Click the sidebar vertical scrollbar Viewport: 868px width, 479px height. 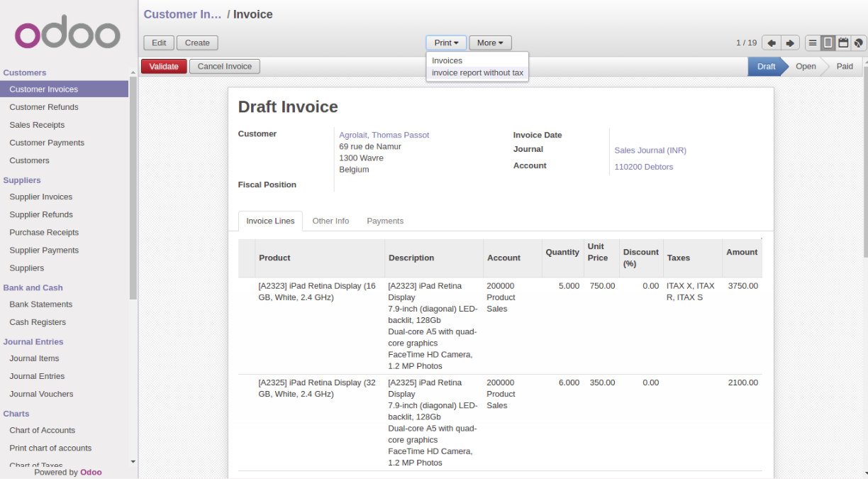[133, 188]
